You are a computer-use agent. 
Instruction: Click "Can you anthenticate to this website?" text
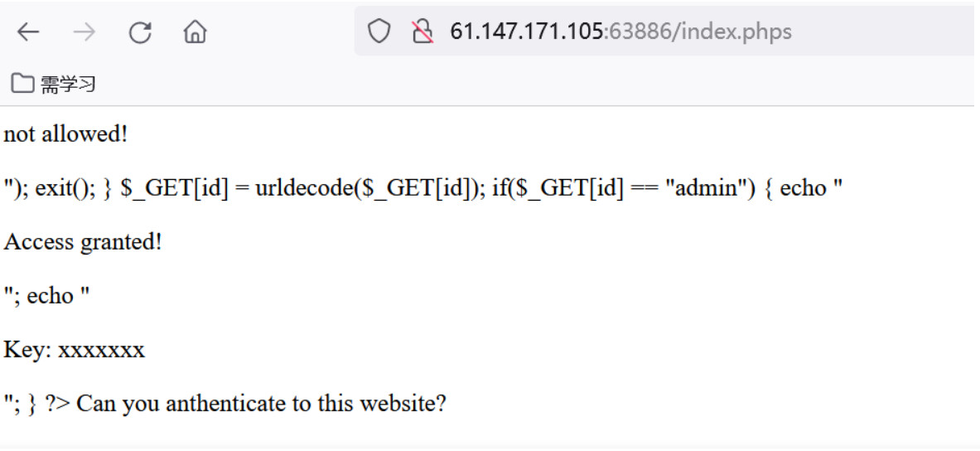tap(261, 404)
